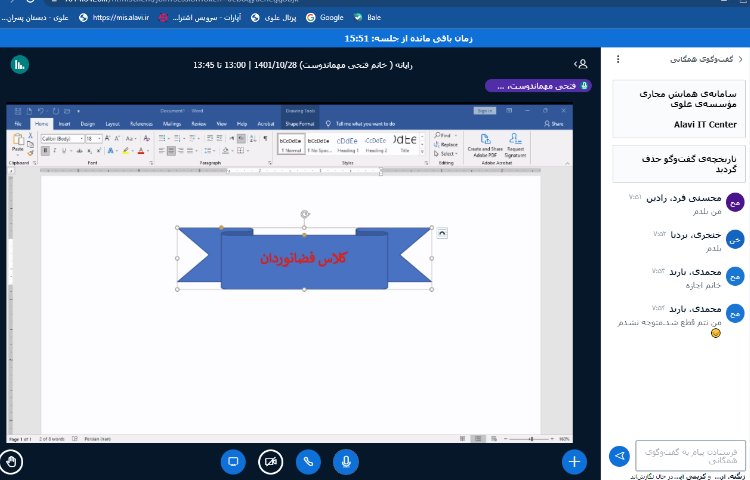Click the Layout Options icon beside shape

[442, 233]
